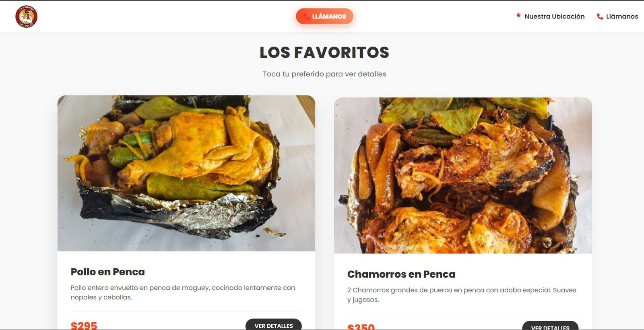The height and width of the screenshot is (330, 644).
Task: Click the red phone icon beside Llámanos
Action: (x=600, y=16)
